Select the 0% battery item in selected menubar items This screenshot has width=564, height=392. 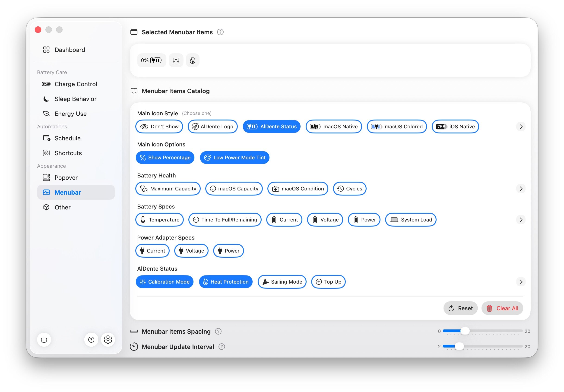tap(152, 60)
